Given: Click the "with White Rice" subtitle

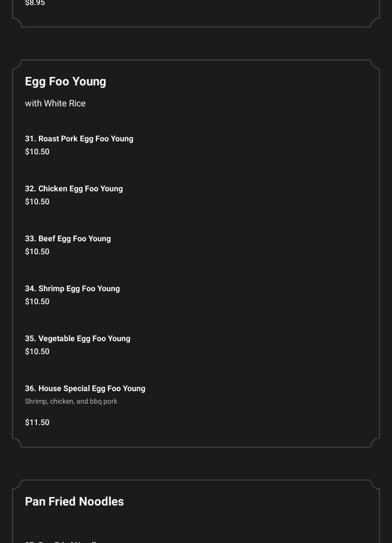Looking at the screenshot, I should 55,103.
